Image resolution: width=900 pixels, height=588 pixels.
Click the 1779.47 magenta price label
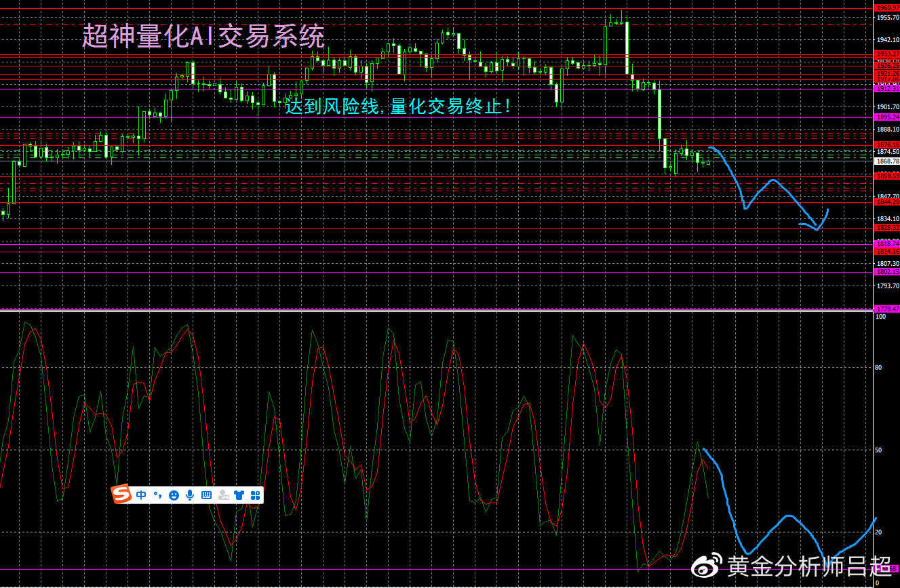click(887, 309)
